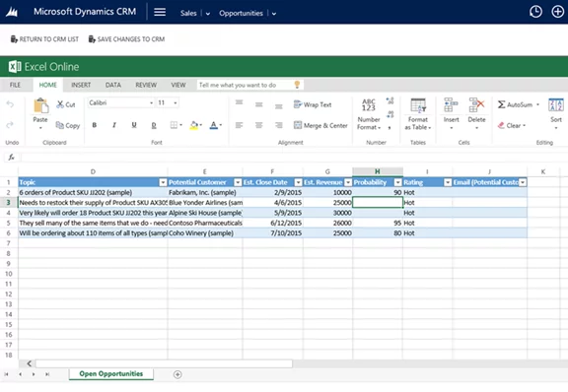The width and height of the screenshot is (568, 392).
Task: Click the quick create plus icon
Action: coord(557,12)
